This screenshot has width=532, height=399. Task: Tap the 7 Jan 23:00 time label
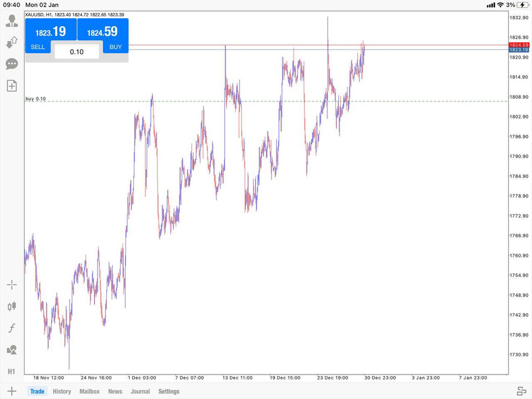pos(473,378)
